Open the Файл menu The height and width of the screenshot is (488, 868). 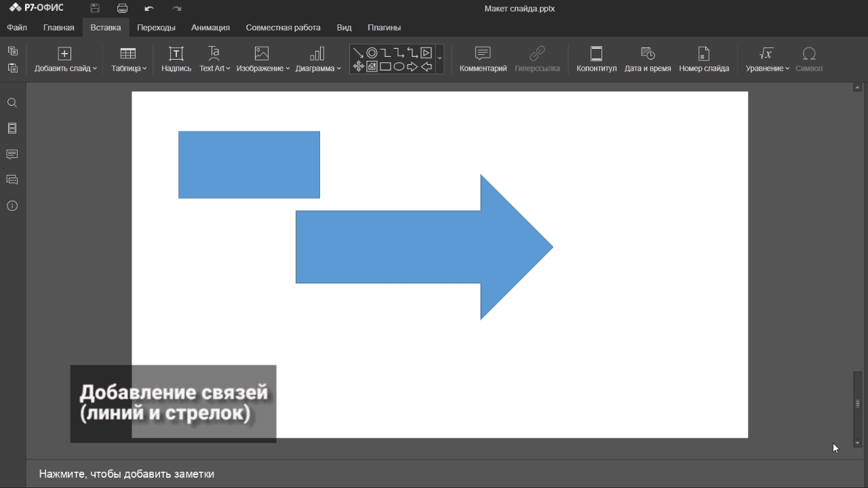click(x=17, y=28)
